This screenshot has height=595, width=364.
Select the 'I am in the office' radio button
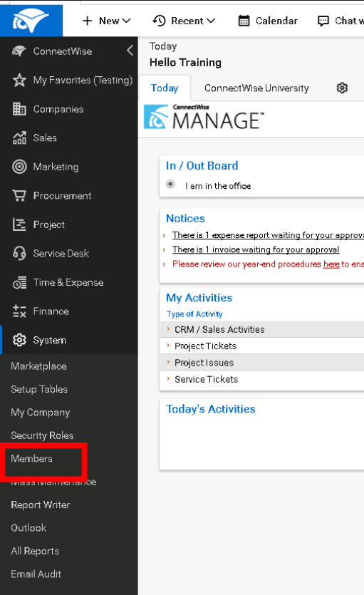pos(171,184)
